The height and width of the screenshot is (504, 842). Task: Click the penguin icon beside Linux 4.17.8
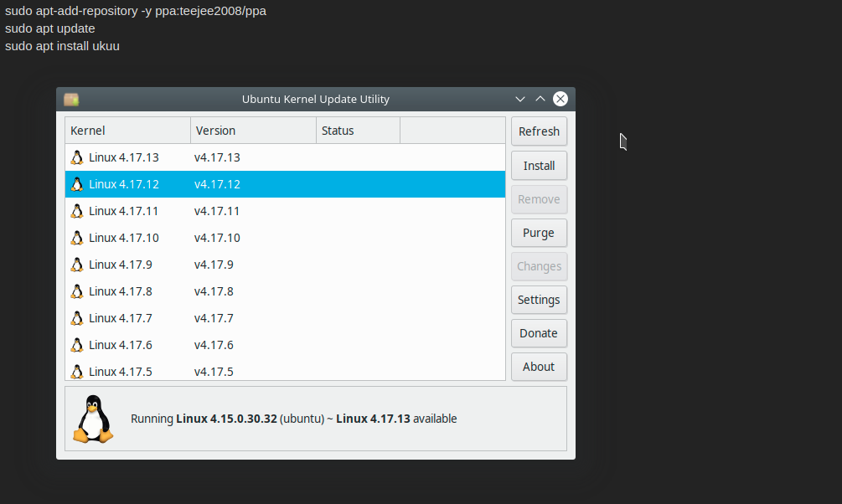coord(77,291)
